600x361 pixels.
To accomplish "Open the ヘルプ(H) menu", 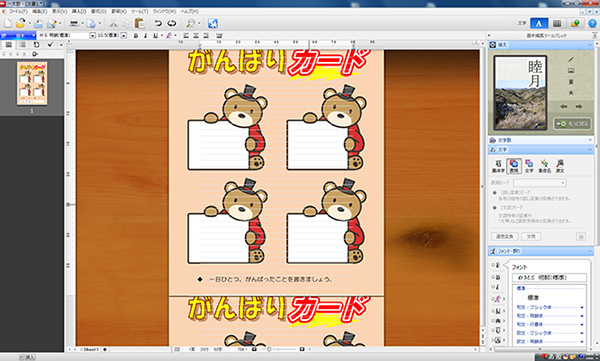I will click(x=190, y=11).
